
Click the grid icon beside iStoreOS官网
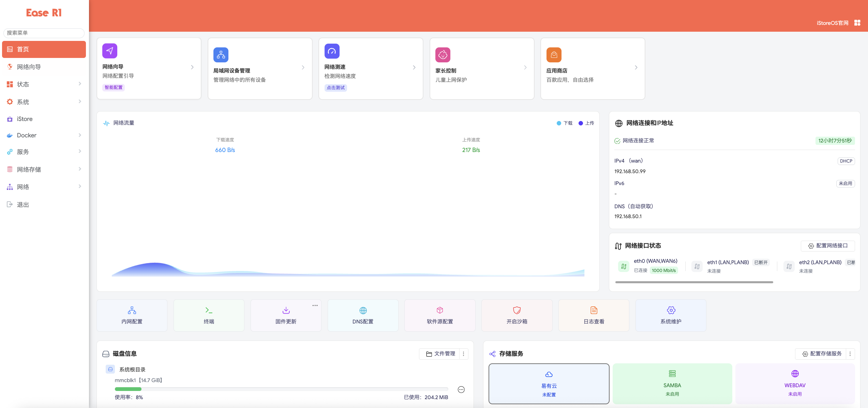[x=857, y=23]
